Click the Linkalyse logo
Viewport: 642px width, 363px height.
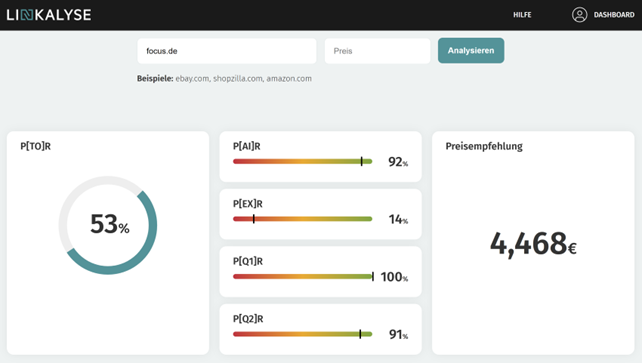click(49, 15)
